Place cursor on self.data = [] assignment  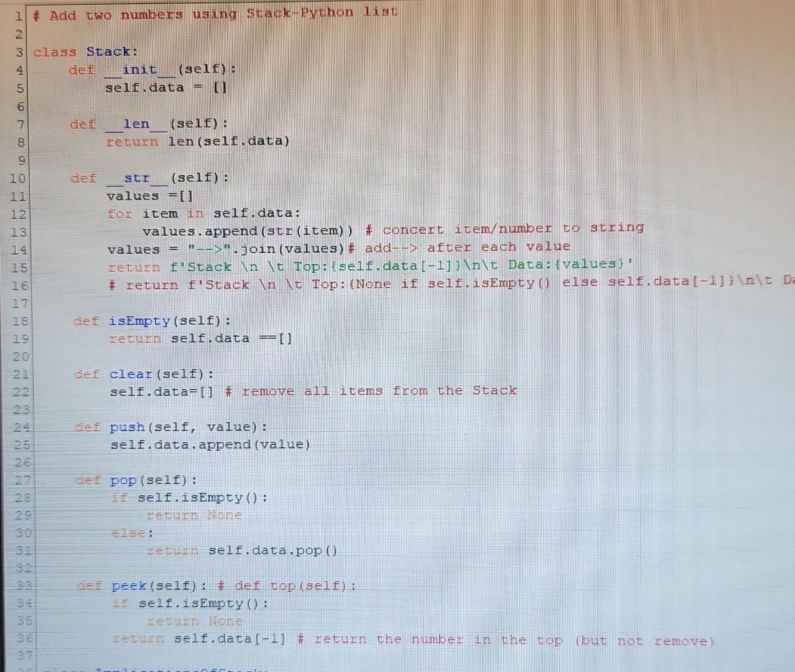pyautogui.click(x=165, y=88)
